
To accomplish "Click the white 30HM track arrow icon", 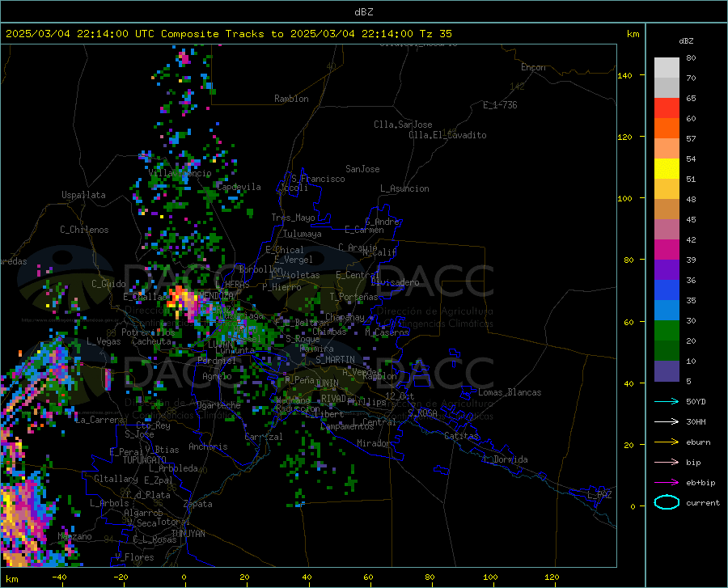I will [x=667, y=422].
